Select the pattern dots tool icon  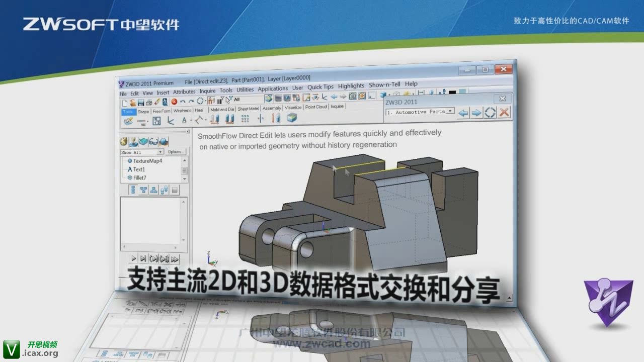[245, 119]
